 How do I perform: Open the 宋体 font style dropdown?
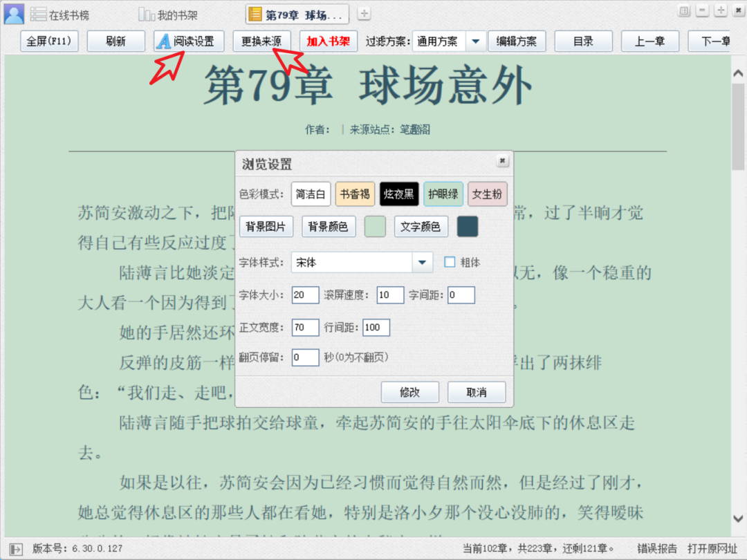coord(421,263)
